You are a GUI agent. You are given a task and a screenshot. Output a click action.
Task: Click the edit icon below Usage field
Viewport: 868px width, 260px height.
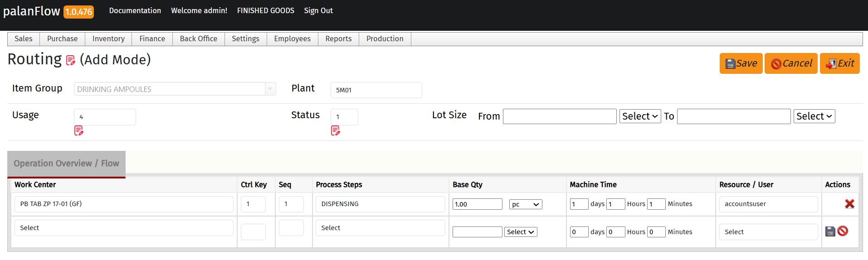click(79, 131)
